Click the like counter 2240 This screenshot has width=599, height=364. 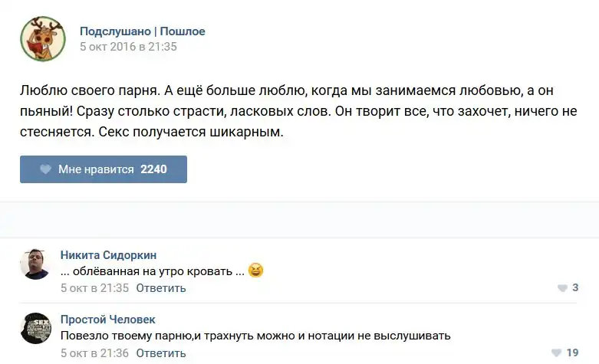(153, 169)
